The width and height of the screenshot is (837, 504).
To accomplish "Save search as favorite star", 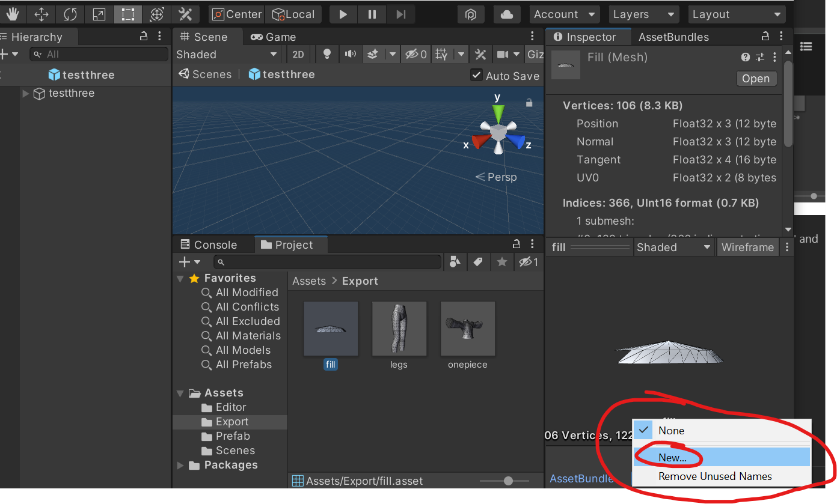I will click(x=501, y=262).
